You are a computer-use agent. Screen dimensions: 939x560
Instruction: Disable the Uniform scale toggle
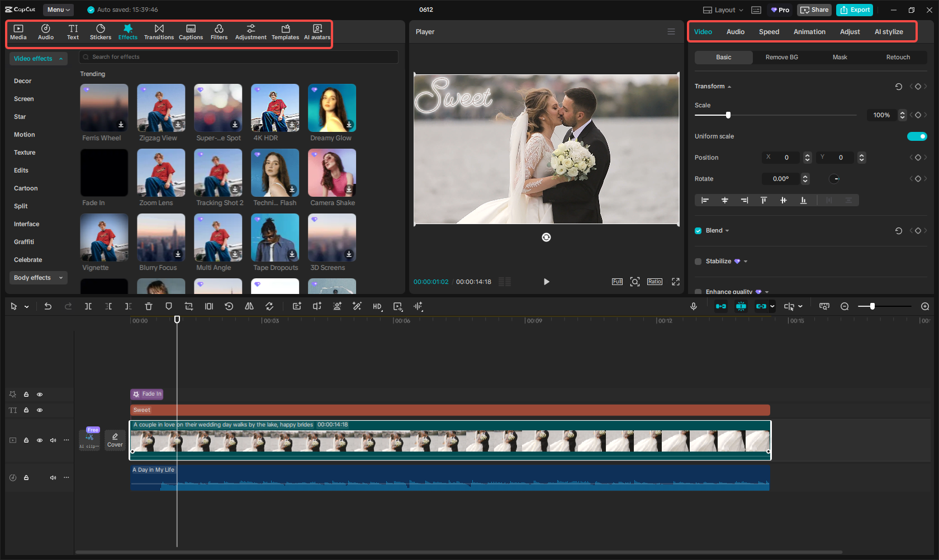[x=917, y=136]
